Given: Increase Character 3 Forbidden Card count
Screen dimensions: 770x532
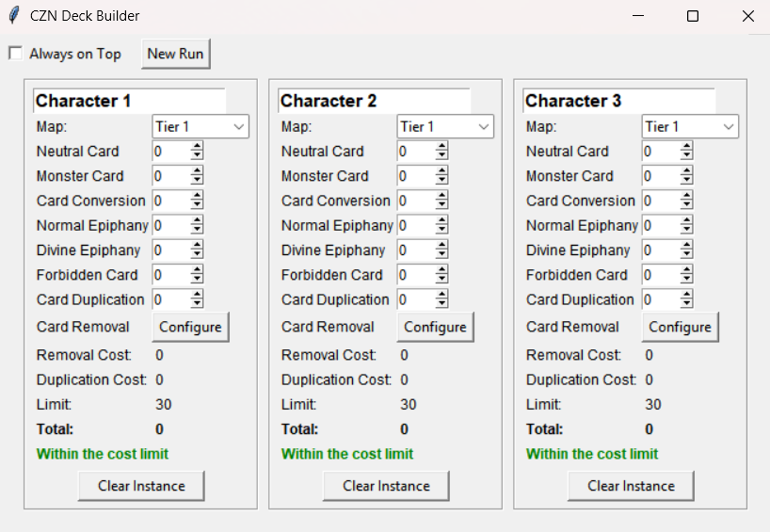Looking at the screenshot, I should pyautogui.click(x=686, y=269).
